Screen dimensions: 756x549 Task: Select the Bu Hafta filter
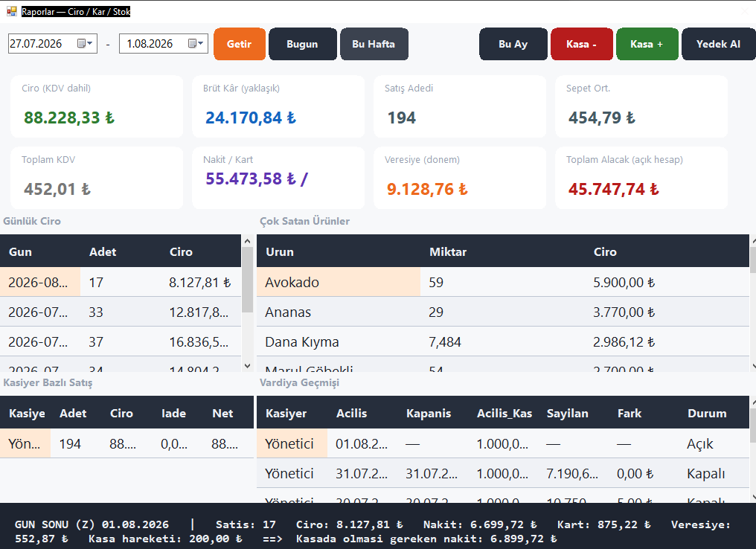(x=374, y=44)
